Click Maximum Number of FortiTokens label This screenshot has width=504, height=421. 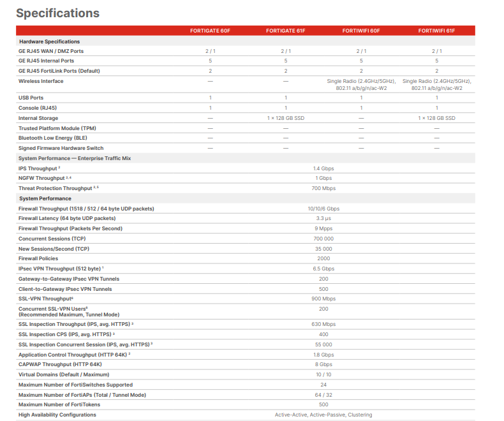click(59, 404)
